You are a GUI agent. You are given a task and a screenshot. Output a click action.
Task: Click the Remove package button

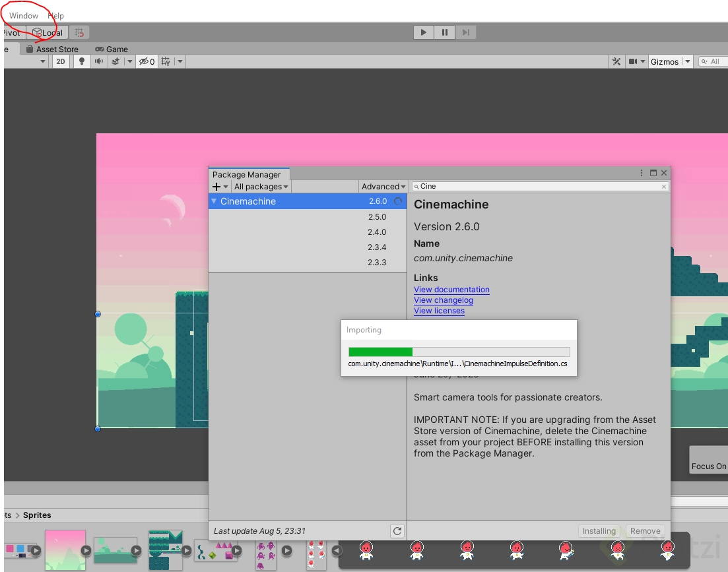click(645, 530)
